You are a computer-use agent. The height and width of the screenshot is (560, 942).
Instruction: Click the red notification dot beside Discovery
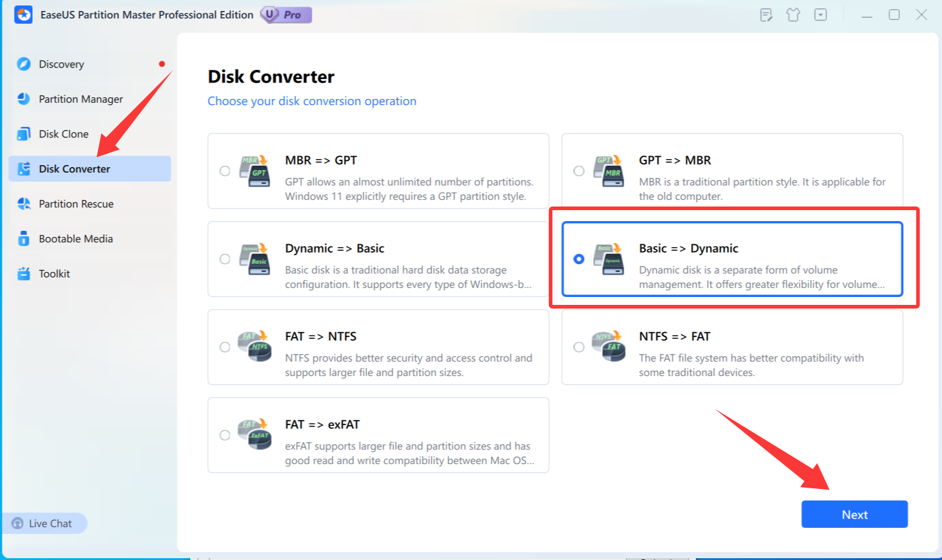click(x=162, y=64)
